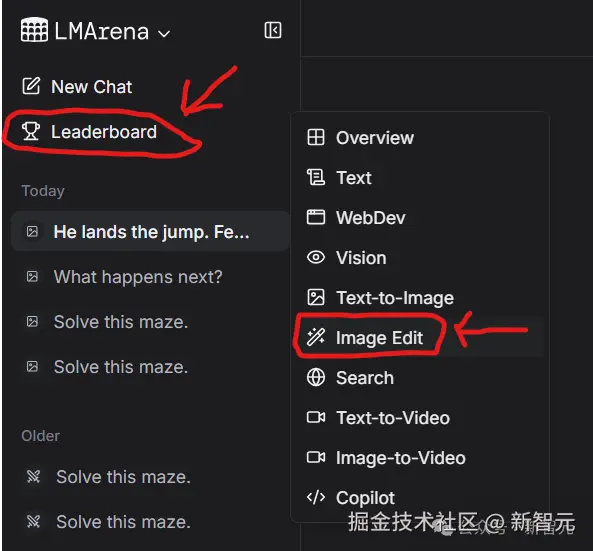The width and height of the screenshot is (593, 551).
Task: Click the Image Edit magic wand icon
Action: pos(316,337)
